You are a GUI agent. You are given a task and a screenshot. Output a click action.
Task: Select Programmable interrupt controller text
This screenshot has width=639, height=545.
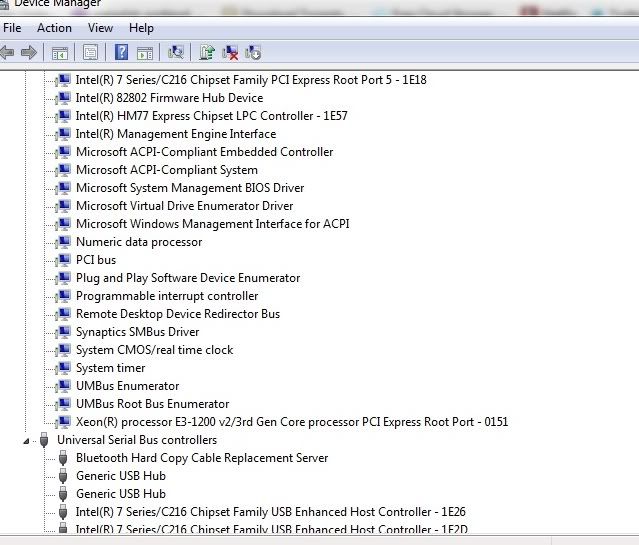pos(167,296)
